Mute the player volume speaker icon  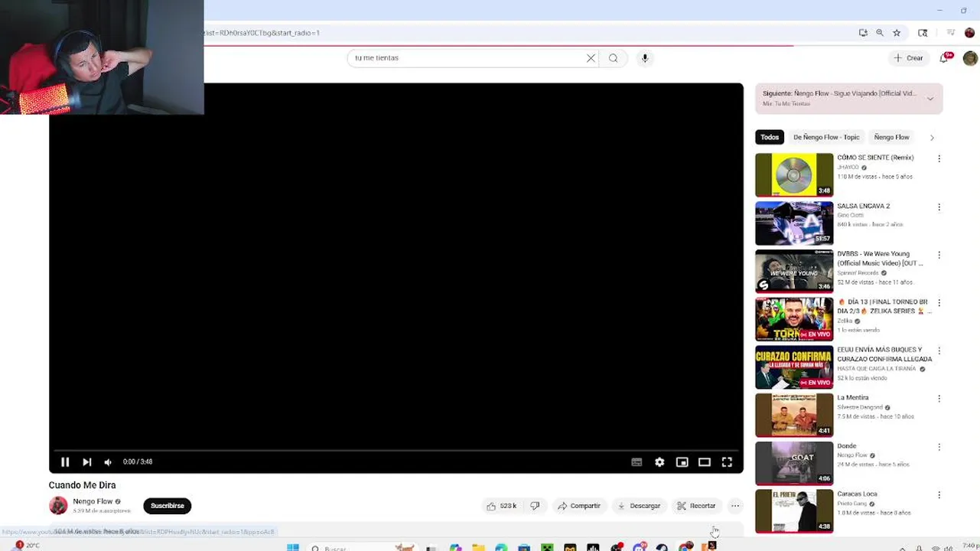pyautogui.click(x=108, y=462)
